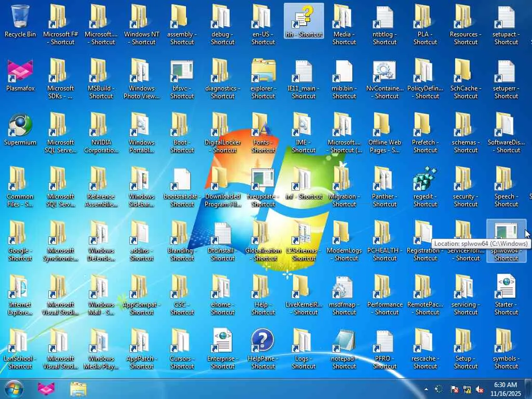This screenshot has width=532, height=399.
Task: Select the msdfmap - Shortcut file
Action: tap(344, 295)
